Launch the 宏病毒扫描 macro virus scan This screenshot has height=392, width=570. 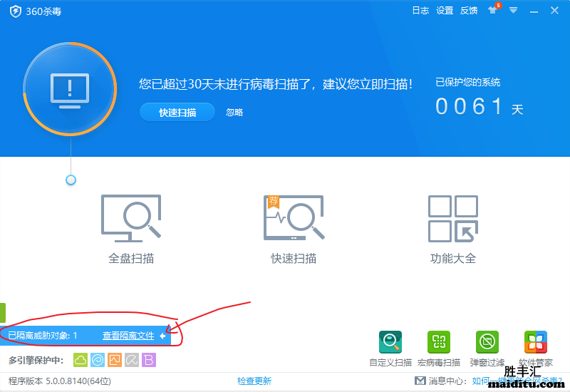click(x=439, y=343)
